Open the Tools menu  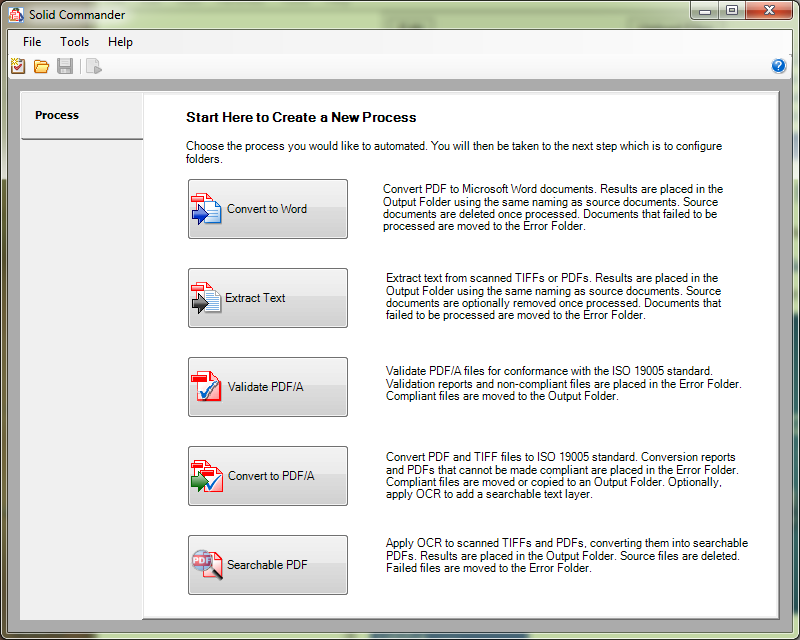(x=74, y=42)
